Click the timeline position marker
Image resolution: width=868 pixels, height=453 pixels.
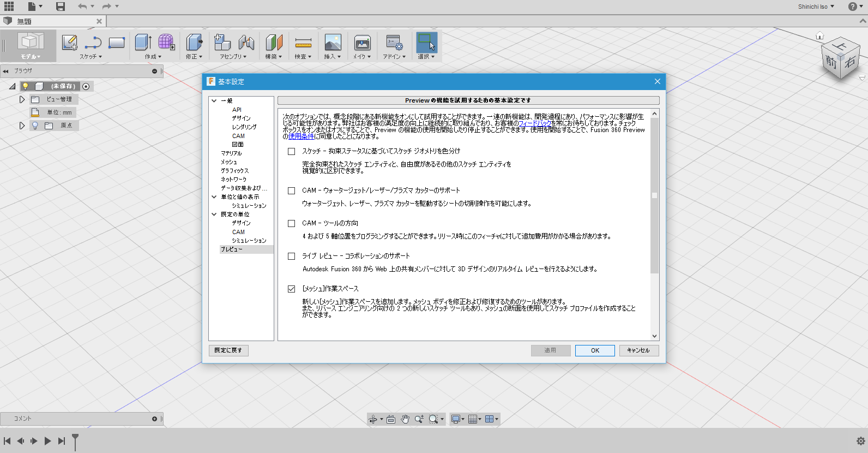[x=75, y=441]
